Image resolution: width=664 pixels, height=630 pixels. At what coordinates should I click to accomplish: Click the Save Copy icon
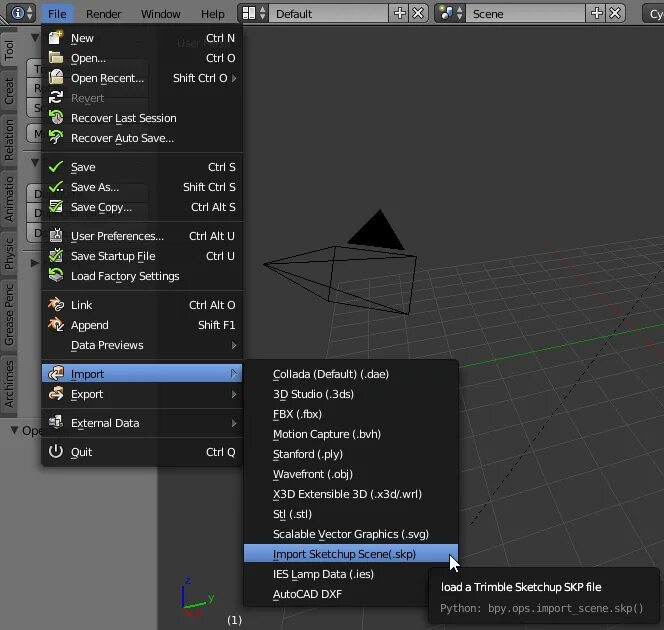[55, 207]
